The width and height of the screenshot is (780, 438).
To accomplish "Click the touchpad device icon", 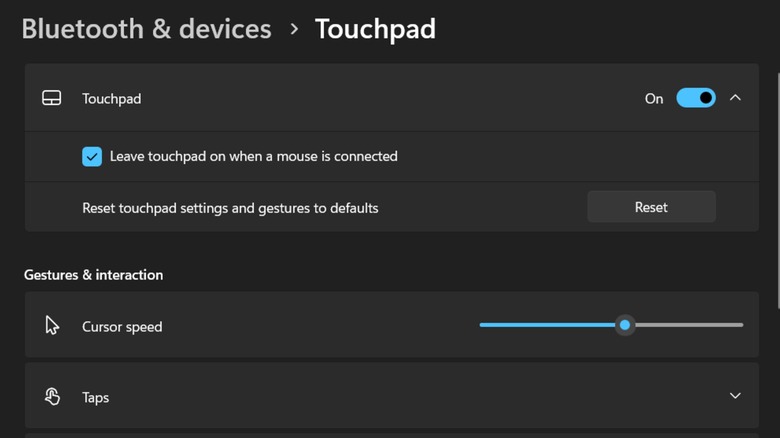I will coord(51,98).
